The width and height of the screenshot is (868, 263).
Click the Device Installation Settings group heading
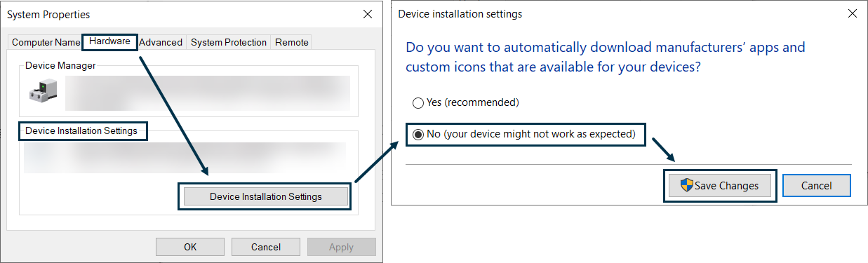pyautogui.click(x=81, y=130)
